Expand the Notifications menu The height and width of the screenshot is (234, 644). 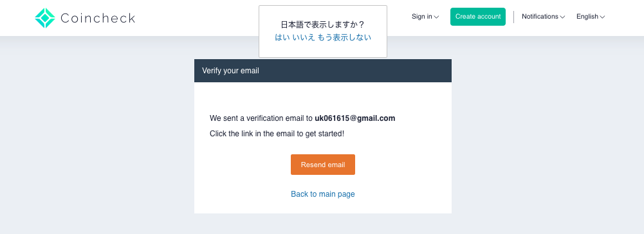pyautogui.click(x=544, y=17)
